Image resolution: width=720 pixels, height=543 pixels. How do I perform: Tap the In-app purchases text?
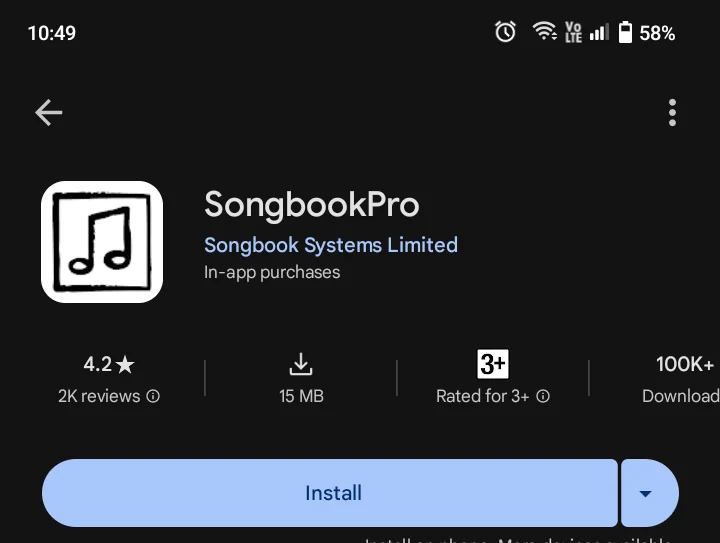[272, 273]
